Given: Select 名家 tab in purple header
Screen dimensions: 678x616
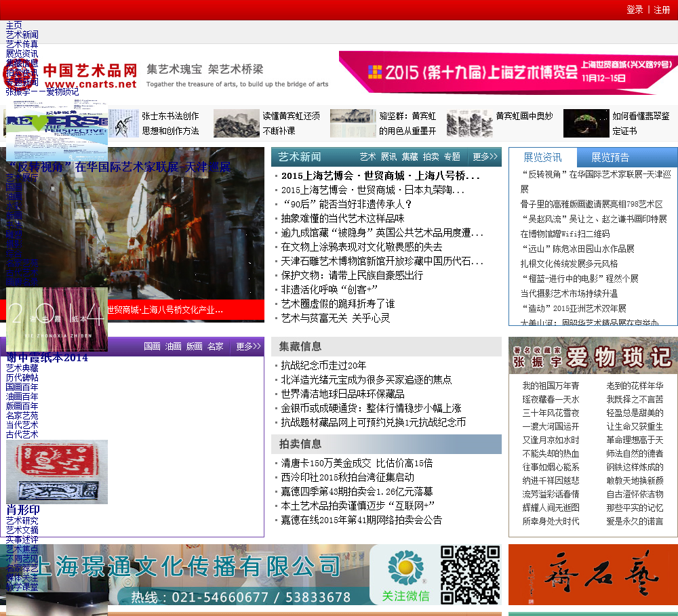Looking at the screenshot, I should pos(216,346).
